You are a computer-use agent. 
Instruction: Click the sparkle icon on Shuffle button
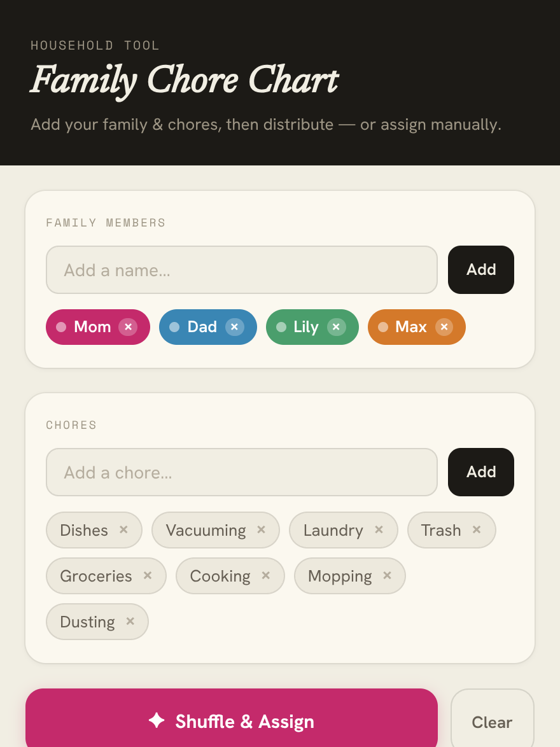pos(157,720)
